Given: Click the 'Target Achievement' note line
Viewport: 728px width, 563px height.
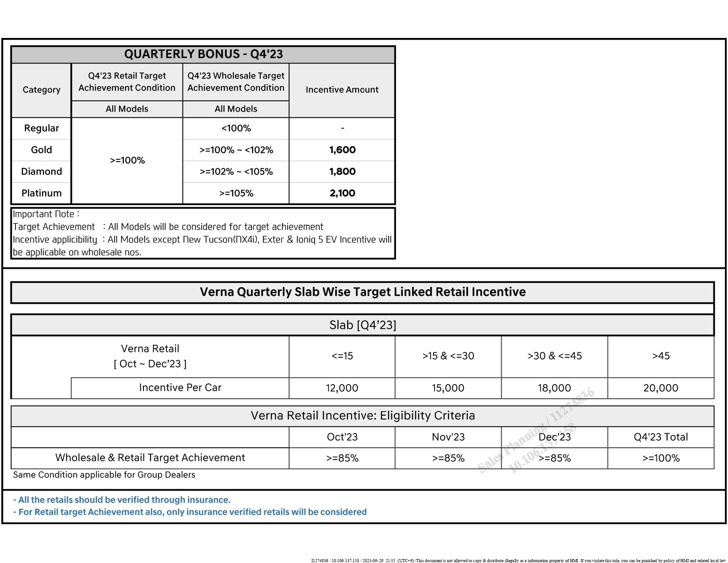Looking at the screenshot, I should pos(168,227).
